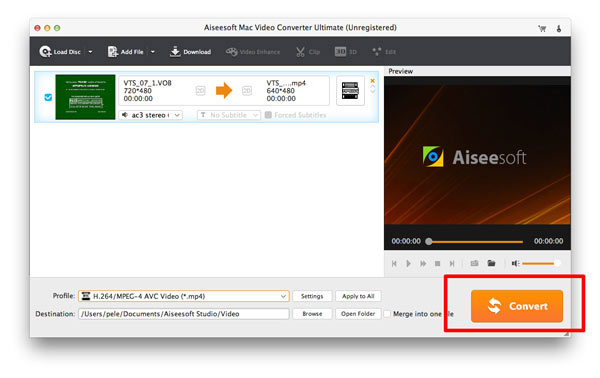Take a snapshot with the camera icon
The width and height of the screenshot is (600, 378).
coord(474,263)
